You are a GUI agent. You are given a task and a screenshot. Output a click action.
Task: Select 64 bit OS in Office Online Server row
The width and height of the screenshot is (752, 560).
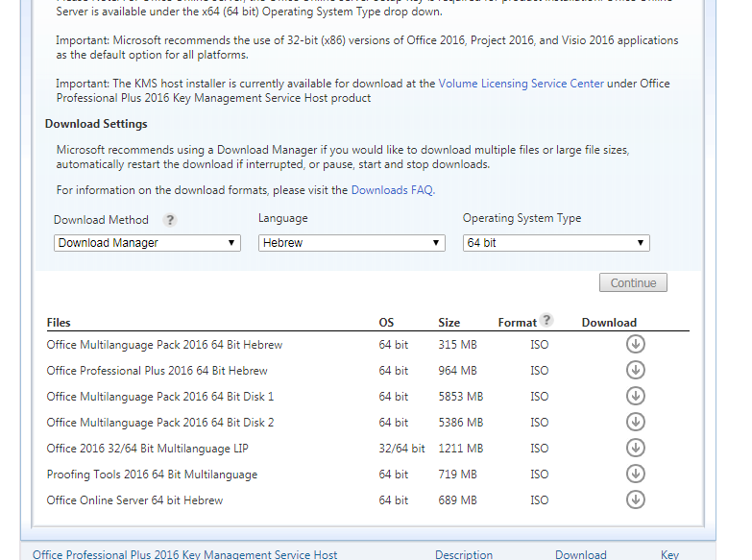pos(393,500)
